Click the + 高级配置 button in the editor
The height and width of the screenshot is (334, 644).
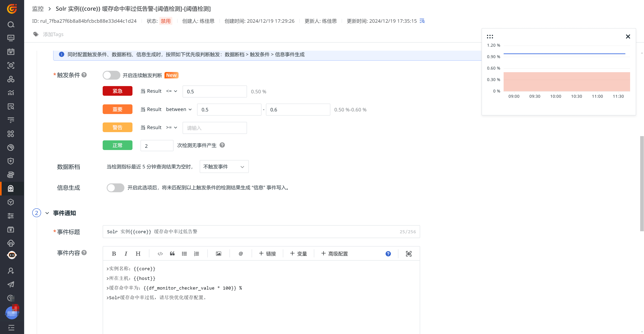tap(335, 254)
